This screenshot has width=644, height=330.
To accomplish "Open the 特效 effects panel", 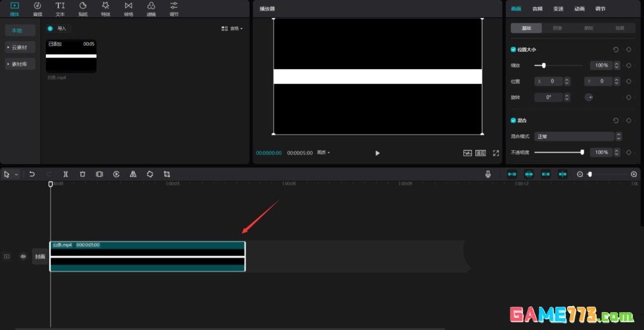I will click(106, 8).
